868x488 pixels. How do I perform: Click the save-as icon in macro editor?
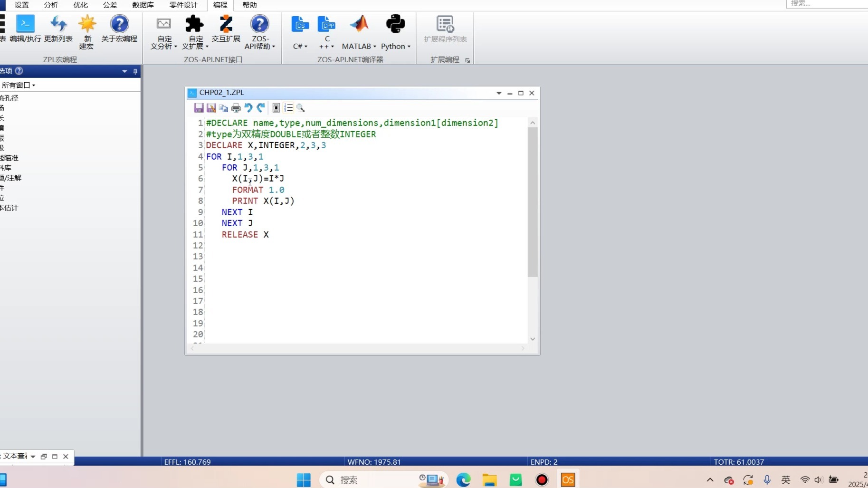point(211,108)
